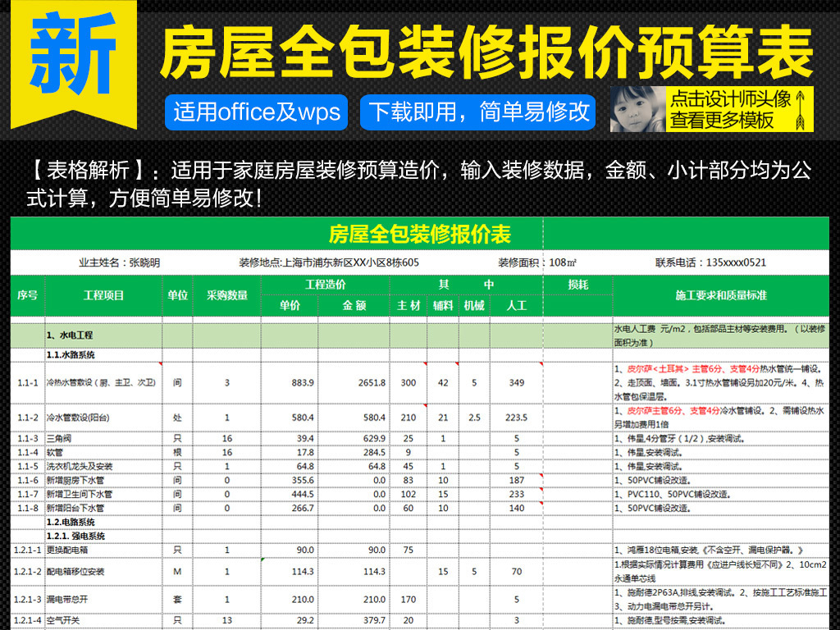Click the upward arrow icon beside designer text
This screenshot has height=630, width=840.
[803, 111]
